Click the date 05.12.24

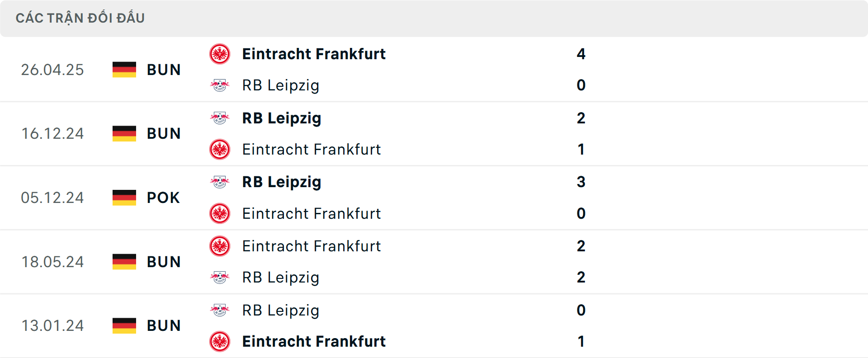pos(52,197)
